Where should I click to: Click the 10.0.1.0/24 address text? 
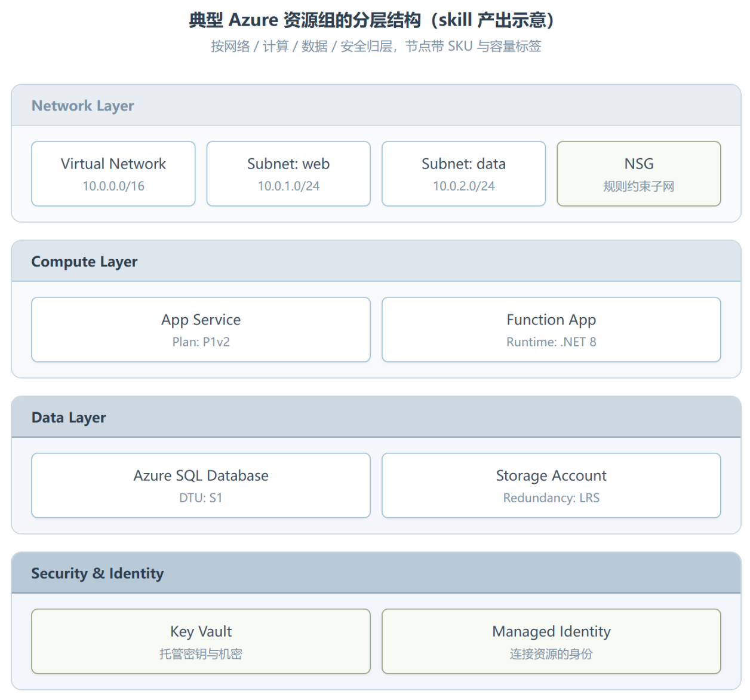[288, 186]
